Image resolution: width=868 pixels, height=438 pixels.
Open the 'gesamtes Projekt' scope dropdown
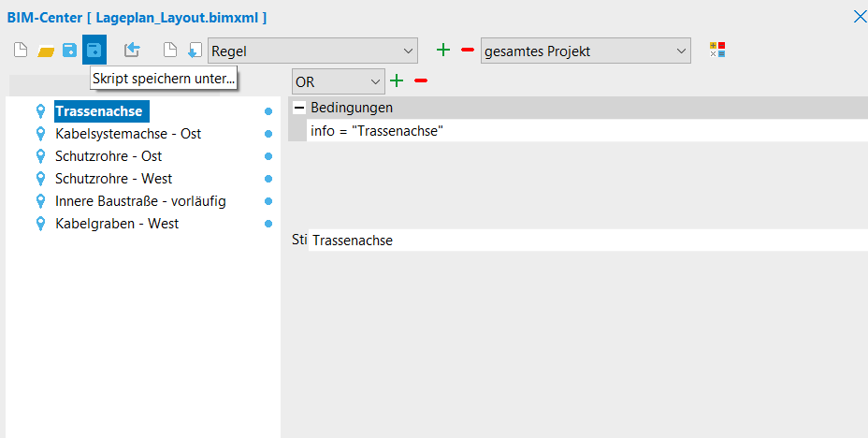click(x=586, y=51)
